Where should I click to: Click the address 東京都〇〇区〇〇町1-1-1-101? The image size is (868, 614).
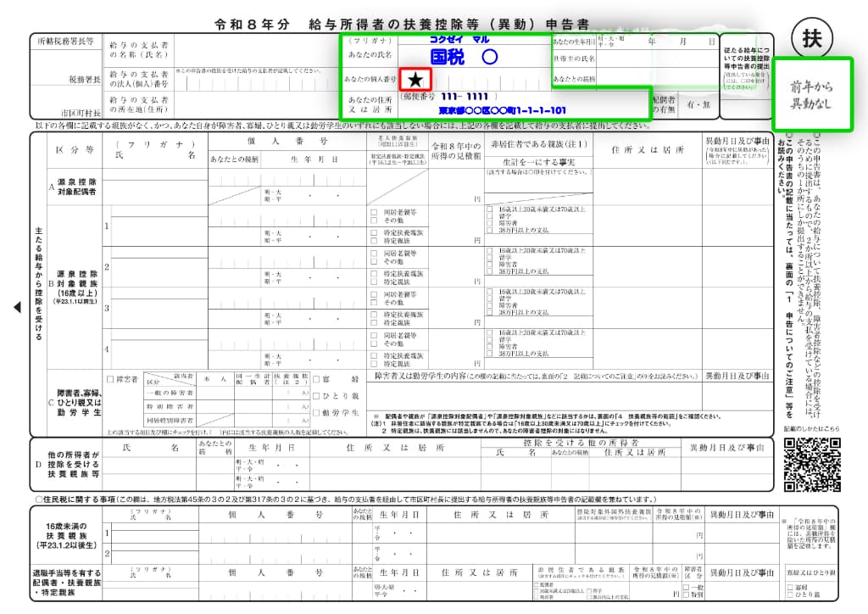pos(502,110)
